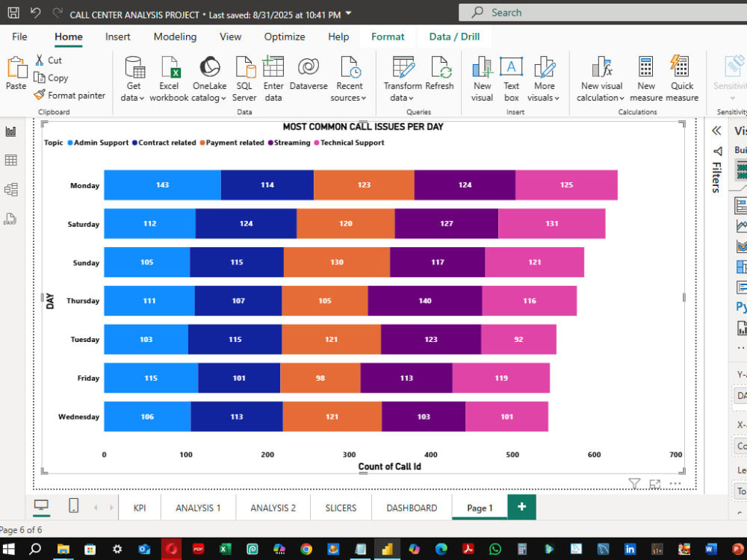This screenshot has width=747, height=560.
Task: Open the Transform data dropdown
Action: coord(403,78)
